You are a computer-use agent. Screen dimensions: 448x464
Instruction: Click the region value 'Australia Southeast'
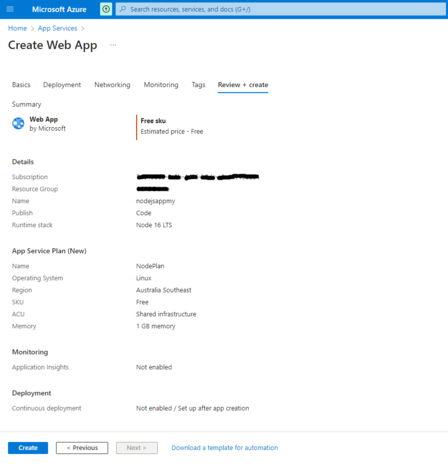[164, 290]
